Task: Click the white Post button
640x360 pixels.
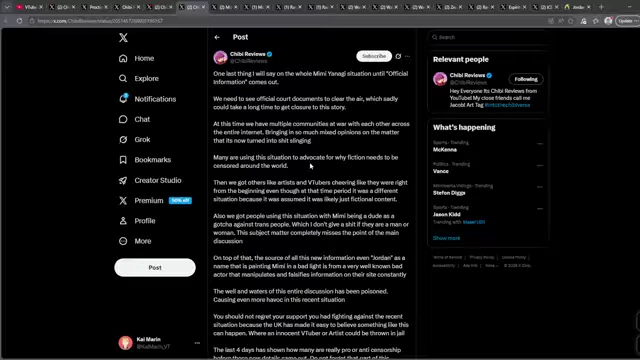Action: point(155,267)
